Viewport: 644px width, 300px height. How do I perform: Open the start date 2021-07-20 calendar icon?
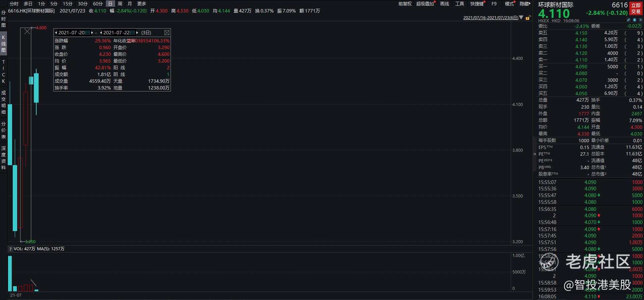(x=87, y=33)
